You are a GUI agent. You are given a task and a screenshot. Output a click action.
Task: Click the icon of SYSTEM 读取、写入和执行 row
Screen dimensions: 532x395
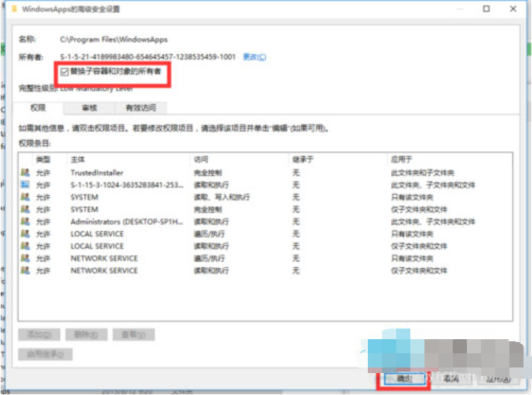click(x=25, y=197)
